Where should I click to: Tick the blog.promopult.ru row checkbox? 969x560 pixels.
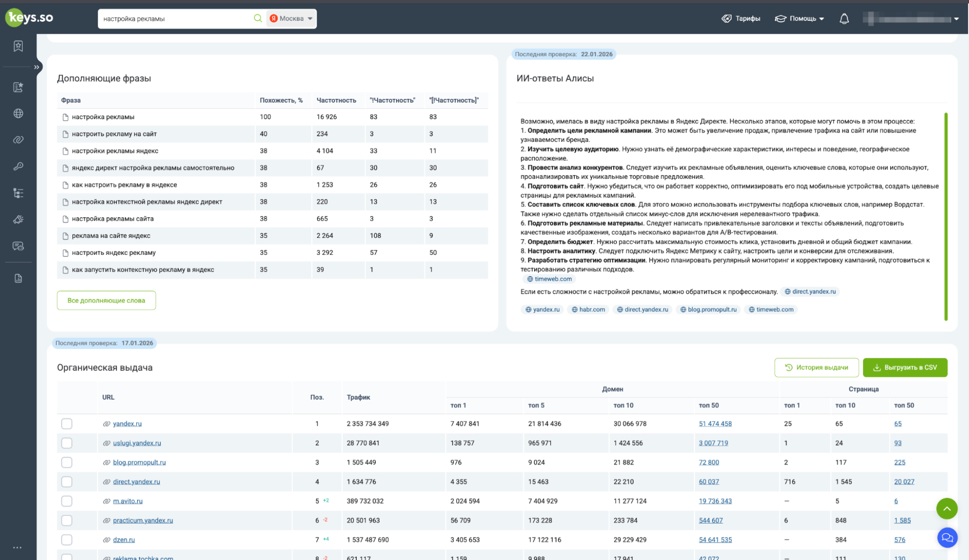tap(67, 463)
